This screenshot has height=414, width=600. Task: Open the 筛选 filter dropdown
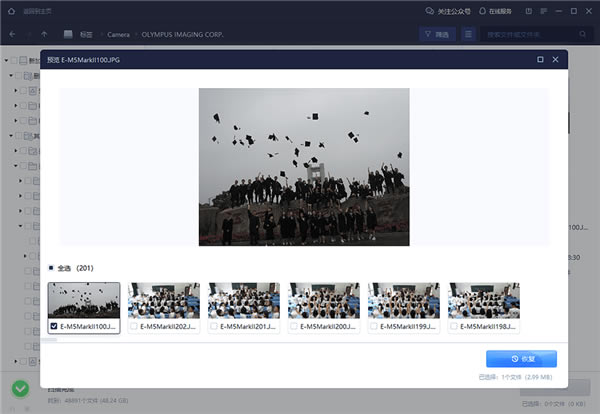[x=435, y=34]
